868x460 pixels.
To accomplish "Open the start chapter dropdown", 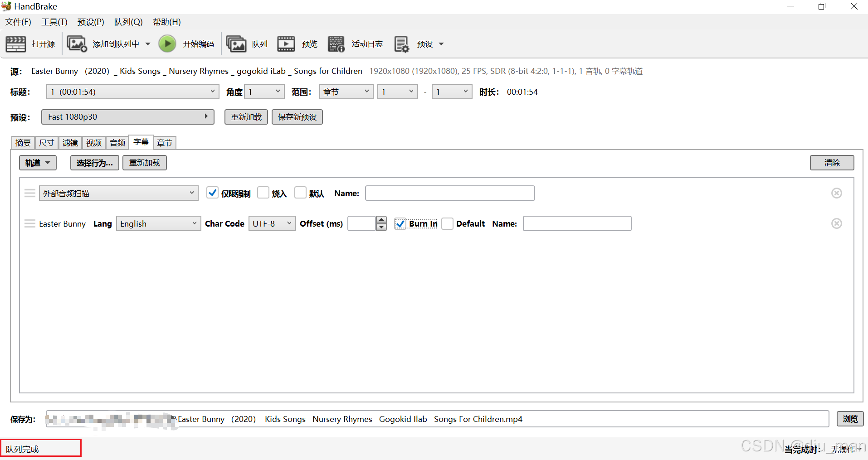I will 398,92.
